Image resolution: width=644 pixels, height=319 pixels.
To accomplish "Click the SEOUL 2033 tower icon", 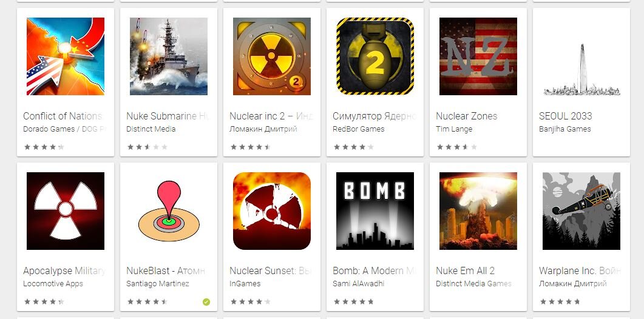I will (x=581, y=56).
